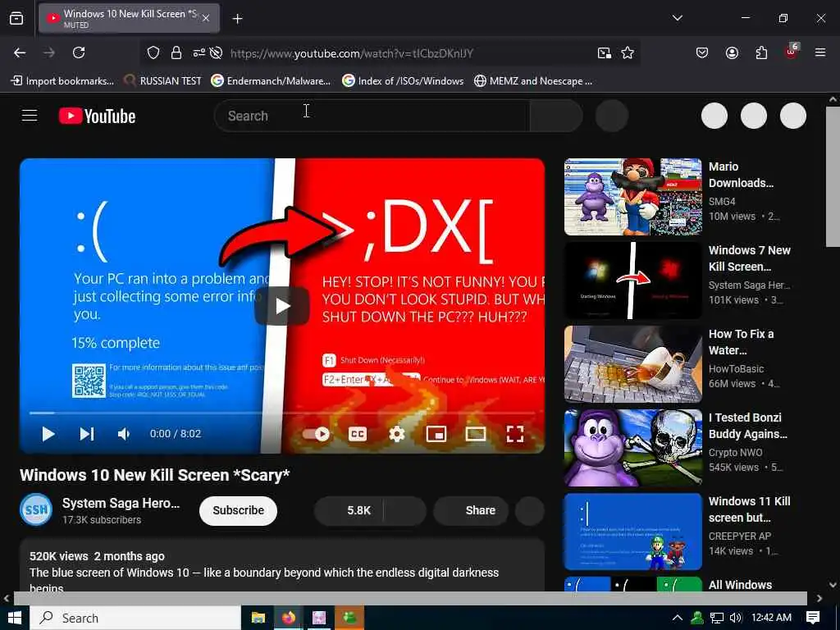Open the Extensions puzzle icon

click(x=761, y=52)
